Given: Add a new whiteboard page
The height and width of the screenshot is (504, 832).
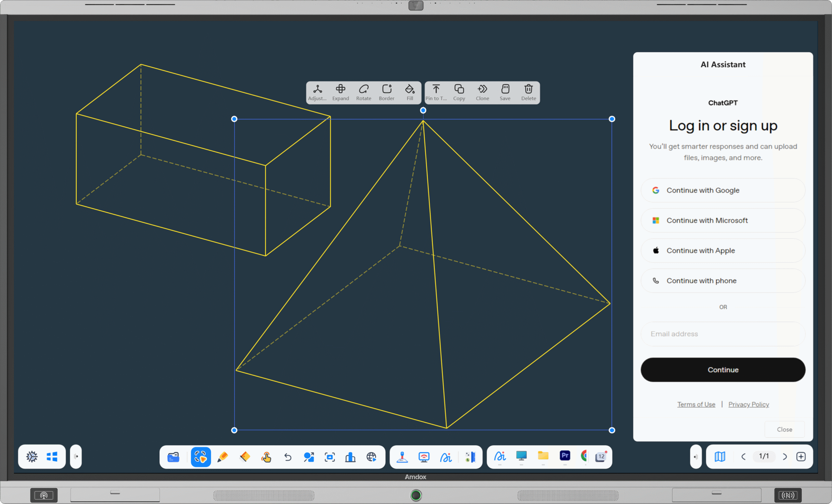Looking at the screenshot, I should tap(801, 457).
